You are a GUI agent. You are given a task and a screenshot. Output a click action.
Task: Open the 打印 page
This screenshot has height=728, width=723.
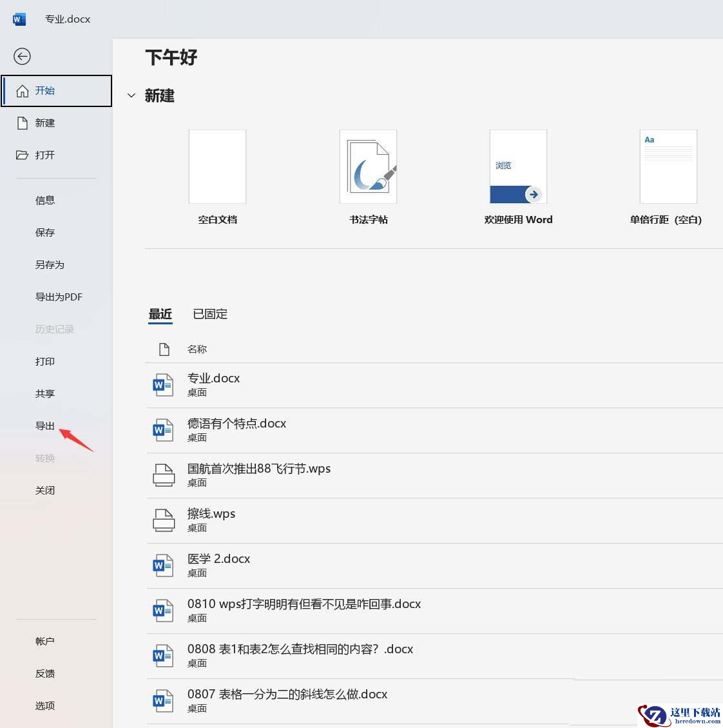(45, 362)
